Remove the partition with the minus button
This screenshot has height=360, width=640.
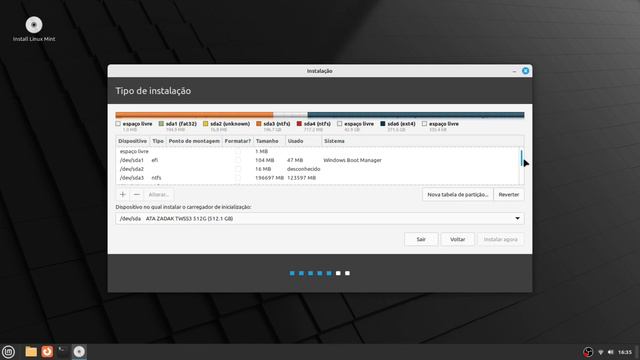pos(137,195)
